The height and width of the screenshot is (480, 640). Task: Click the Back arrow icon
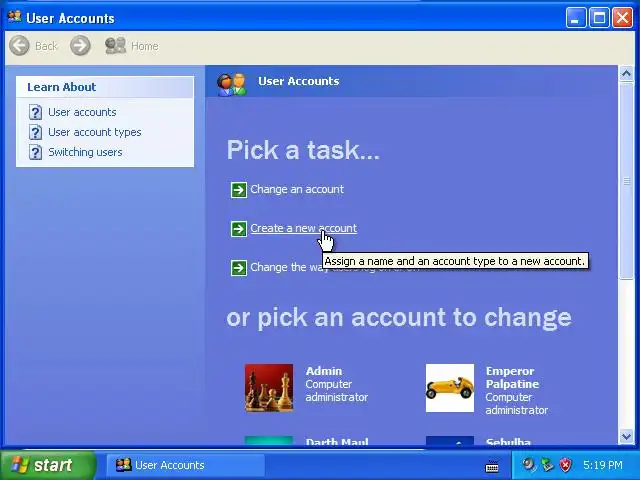coord(19,45)
